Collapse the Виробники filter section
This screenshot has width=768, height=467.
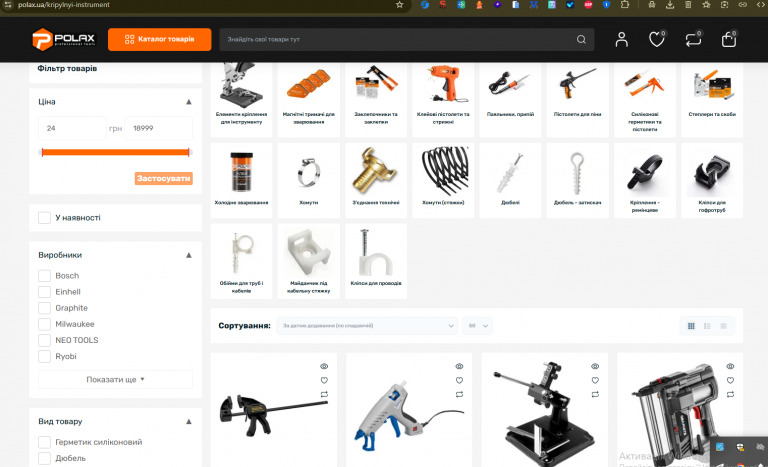pos(189,255)
